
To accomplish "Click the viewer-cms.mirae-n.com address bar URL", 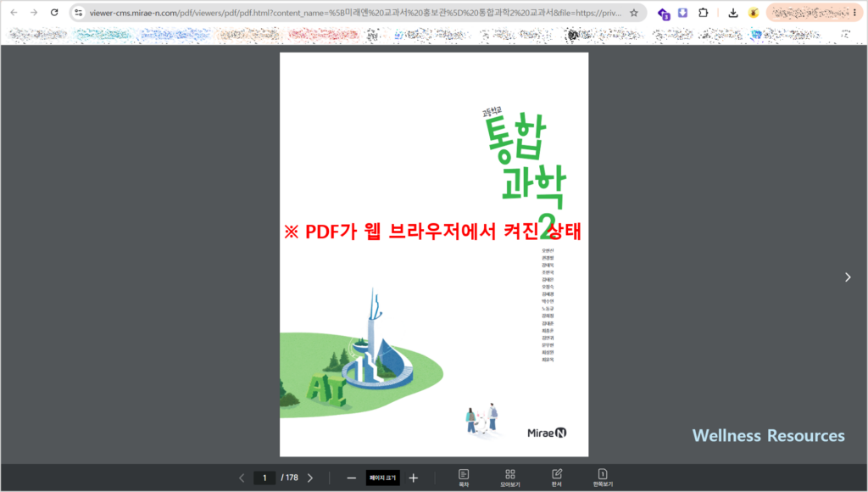I will point(355,13).
